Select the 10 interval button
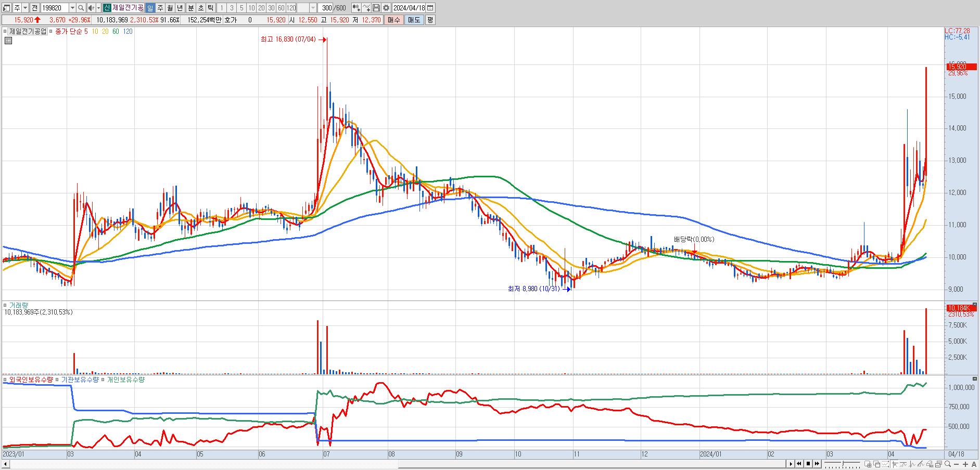Image resolution: width=980 pixels, height=470 pixels. click(251, 8)
